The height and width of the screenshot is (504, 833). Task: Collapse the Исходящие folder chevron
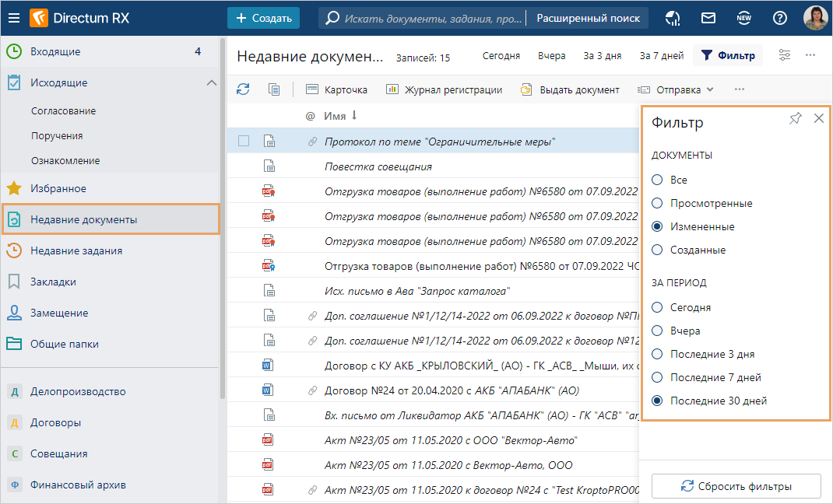[x=211, y=82]
